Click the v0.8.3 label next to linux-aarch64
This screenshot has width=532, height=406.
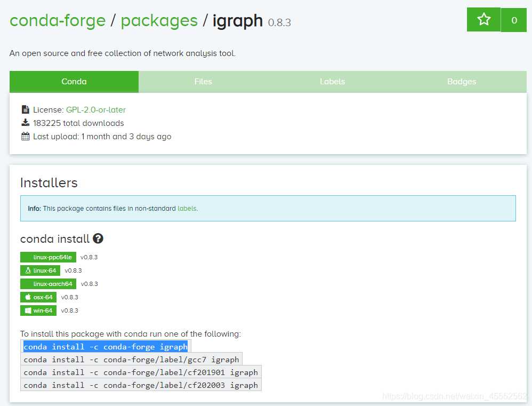89,284
